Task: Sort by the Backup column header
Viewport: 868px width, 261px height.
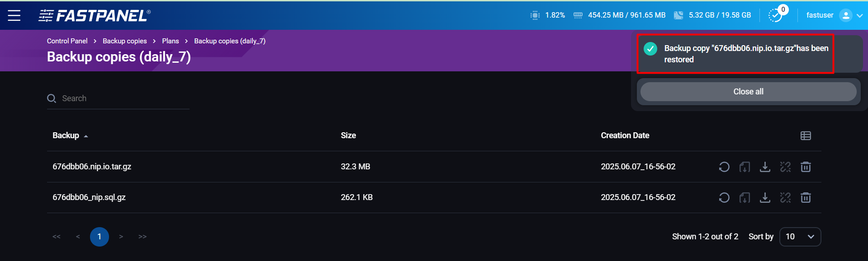Action: click(66, 135)
